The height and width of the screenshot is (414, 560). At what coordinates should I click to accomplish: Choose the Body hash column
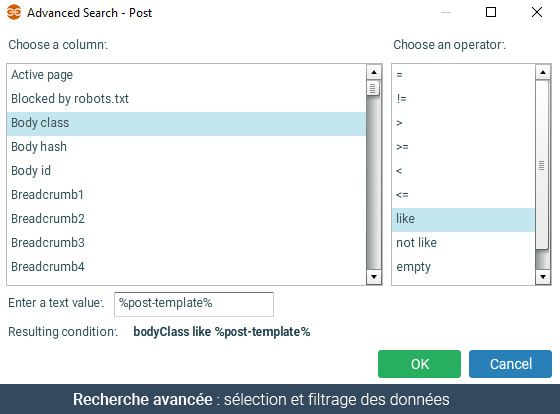coord(186,147)
